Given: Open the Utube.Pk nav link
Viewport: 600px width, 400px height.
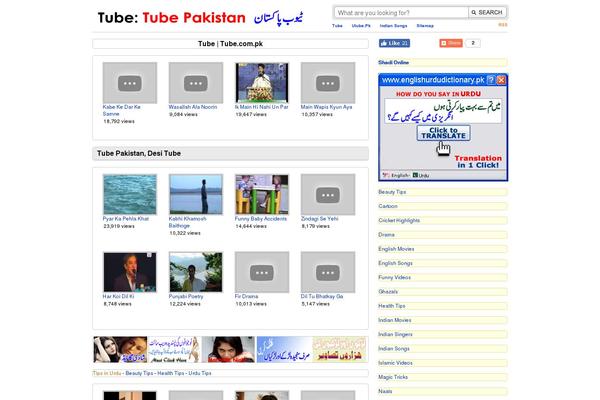Looking at the screenshot, I should coord(361,26).
